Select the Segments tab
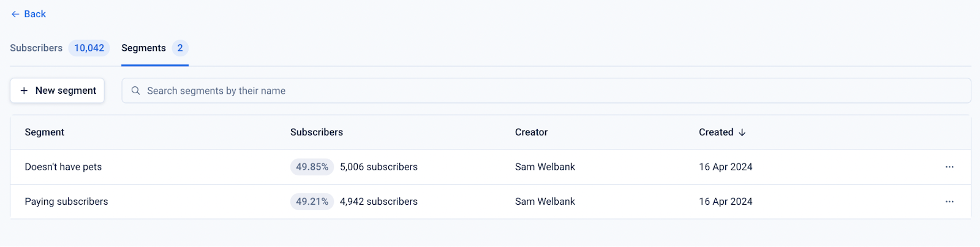980x247 pixels. point(144,48)
